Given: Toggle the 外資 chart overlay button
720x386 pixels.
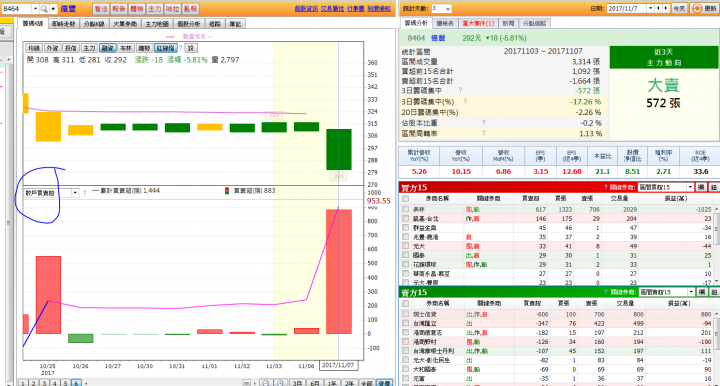Looking at the screenshot, I should 52,48.
